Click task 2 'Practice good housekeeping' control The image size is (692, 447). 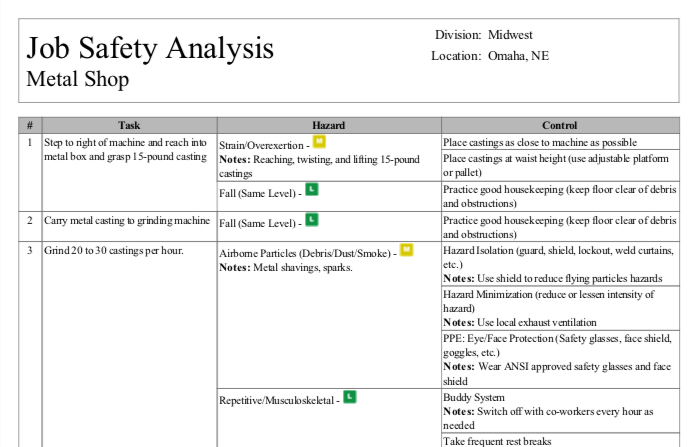point(560,227)
